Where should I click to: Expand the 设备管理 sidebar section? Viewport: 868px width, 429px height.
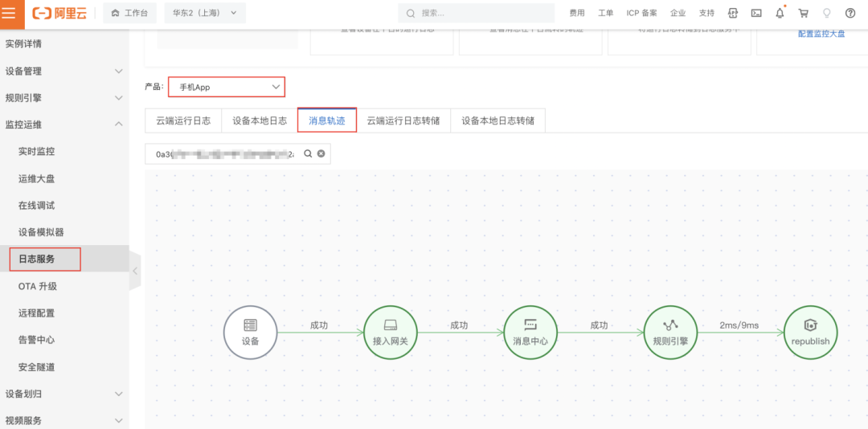pyautogui.click(x=64, y=71)
